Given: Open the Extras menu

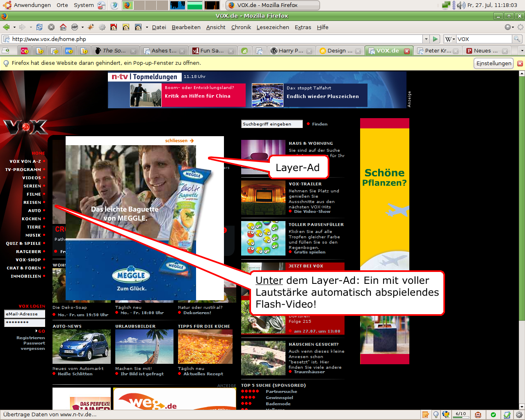Looking at the screenshot, I should (x=303, y=27).
